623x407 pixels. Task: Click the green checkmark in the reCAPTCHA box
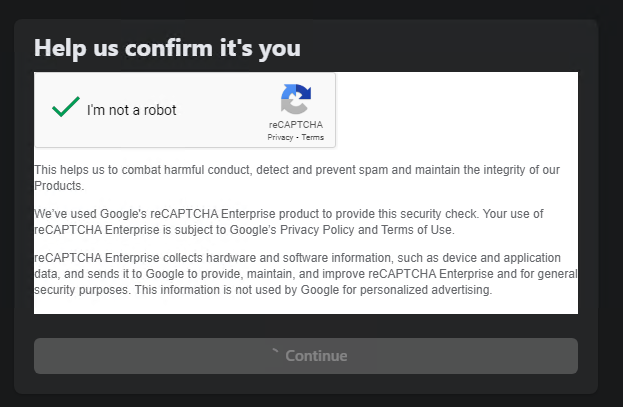66,107
